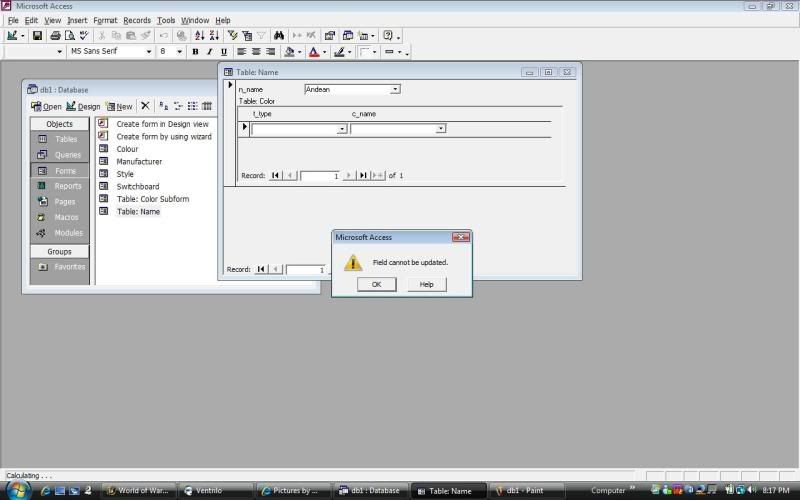The height and width of the screenshot is (500, 800).
Task: Expand the Fill/Back Color dropdown arrow
Action: click(x=299, y=52)
